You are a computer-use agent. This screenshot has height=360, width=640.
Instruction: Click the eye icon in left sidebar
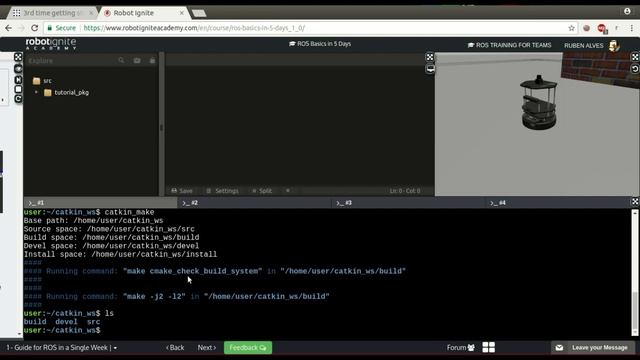(x=18, y=69)
